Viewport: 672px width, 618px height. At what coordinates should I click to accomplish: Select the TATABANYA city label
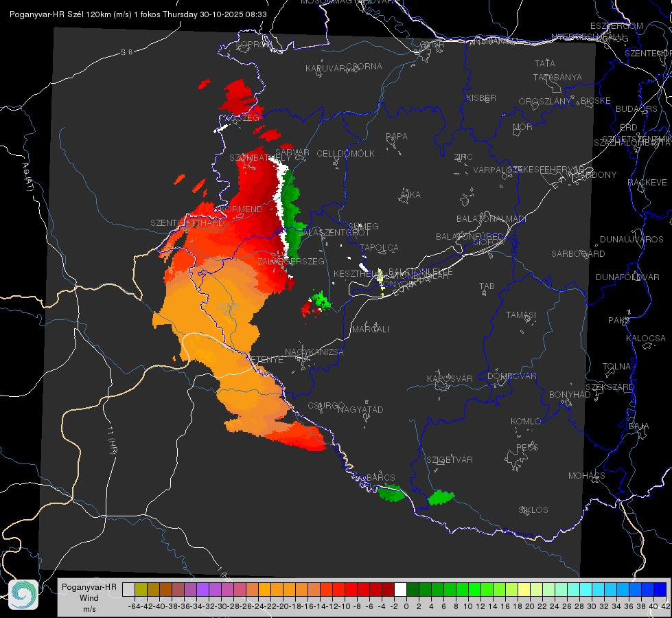point(557,77)
